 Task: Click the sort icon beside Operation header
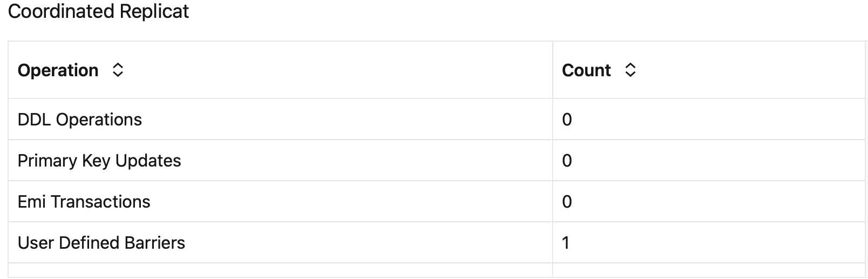(118, 70)
